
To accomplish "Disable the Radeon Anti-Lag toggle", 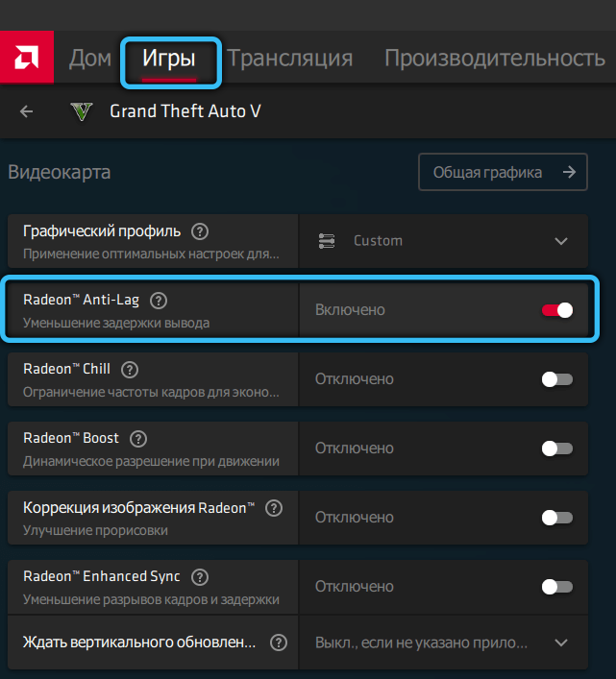I will click(557, 310).
